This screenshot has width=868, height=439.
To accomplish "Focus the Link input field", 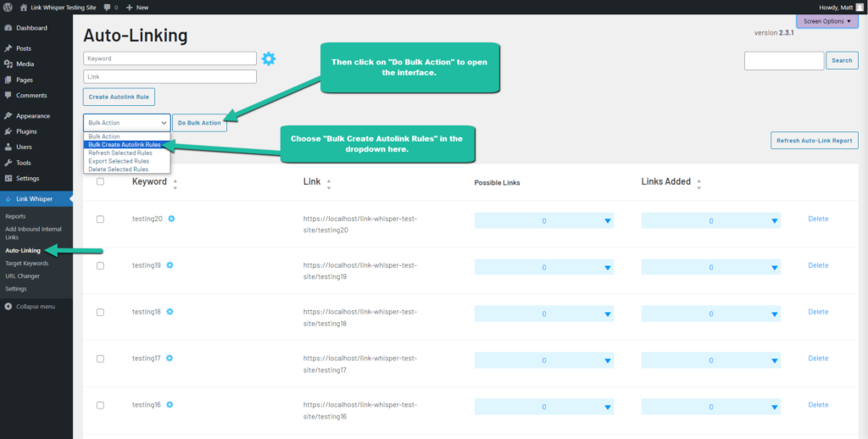I will click(170, 76).
